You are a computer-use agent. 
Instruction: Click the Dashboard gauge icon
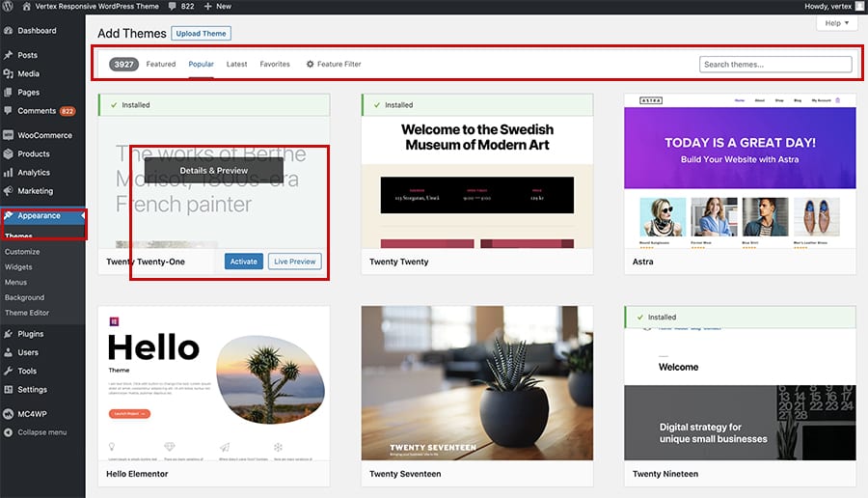tap(9, 31)
